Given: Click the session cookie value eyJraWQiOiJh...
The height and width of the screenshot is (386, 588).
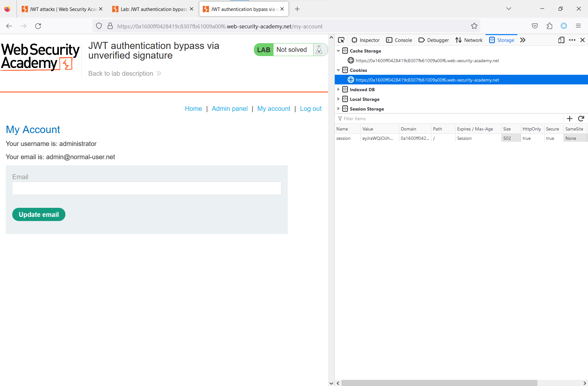Looking at the screenshot, I should pos(378,138).
